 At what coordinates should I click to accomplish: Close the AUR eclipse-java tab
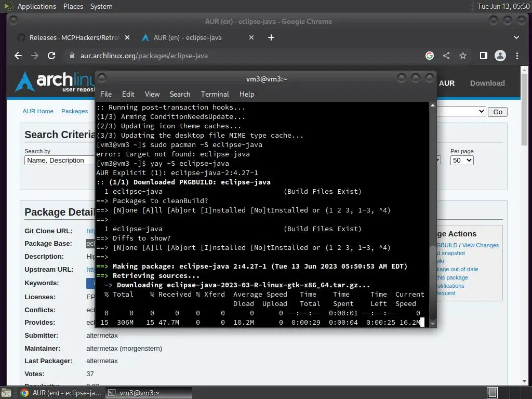(x=251, y=37)
